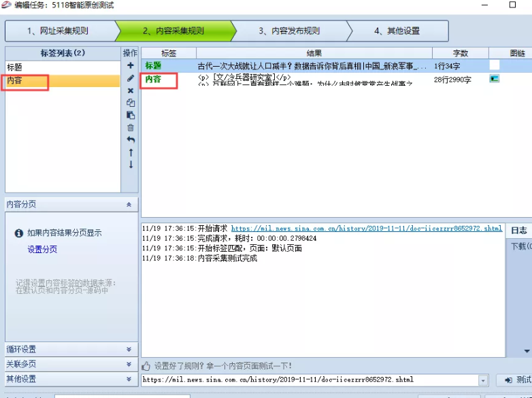Click the add tag plus icon
This screenshot has height=398, width=532.
coord(131,66)
